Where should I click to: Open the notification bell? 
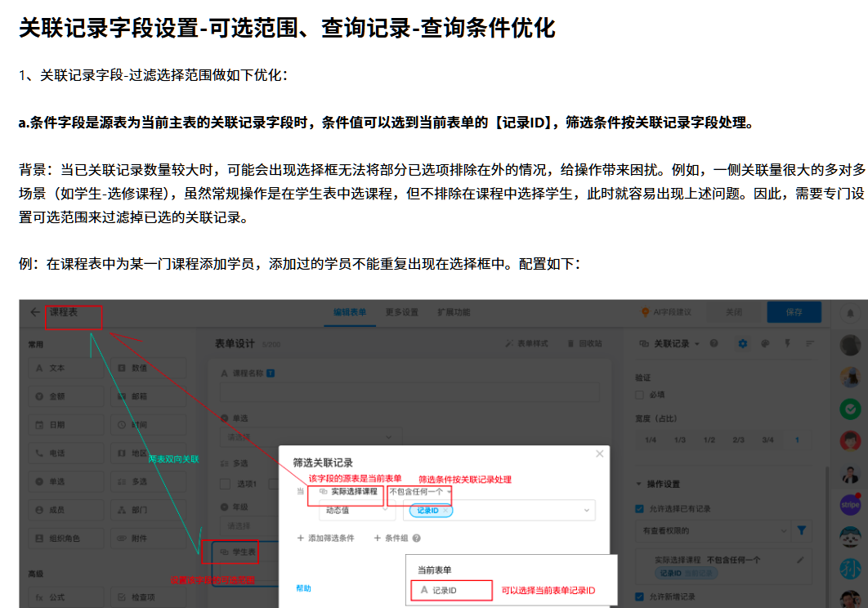coord(851,314)
